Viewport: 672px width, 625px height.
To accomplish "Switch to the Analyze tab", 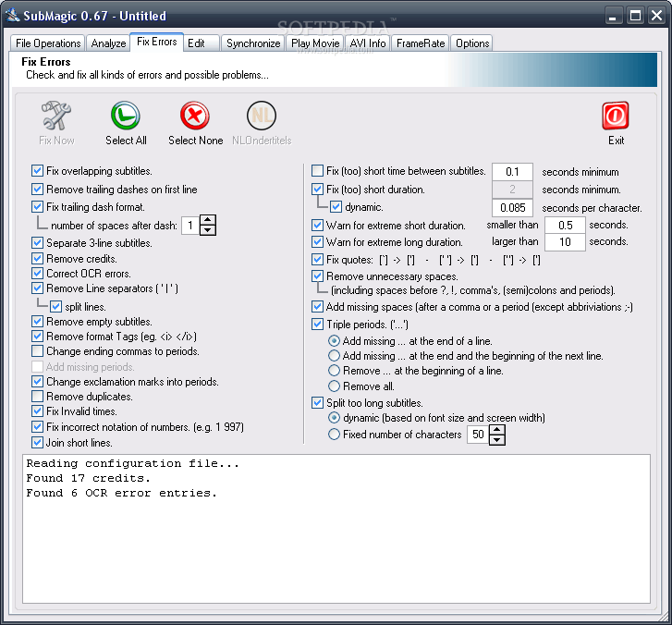I will pos(108,43).
